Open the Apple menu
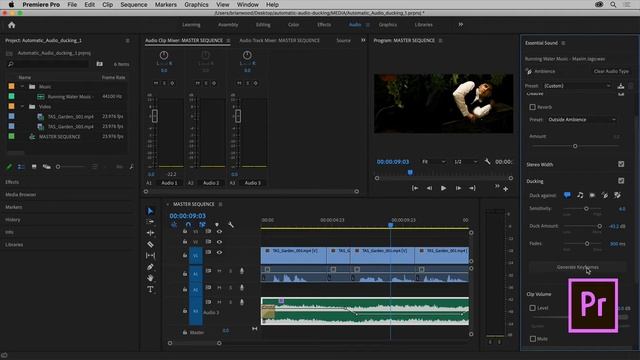 [x=11, y=4]
